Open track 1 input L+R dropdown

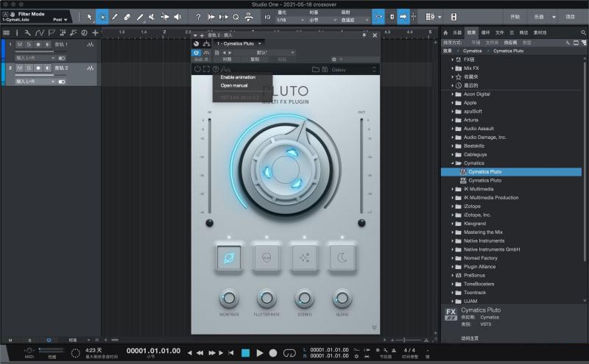tap(35, 58)
